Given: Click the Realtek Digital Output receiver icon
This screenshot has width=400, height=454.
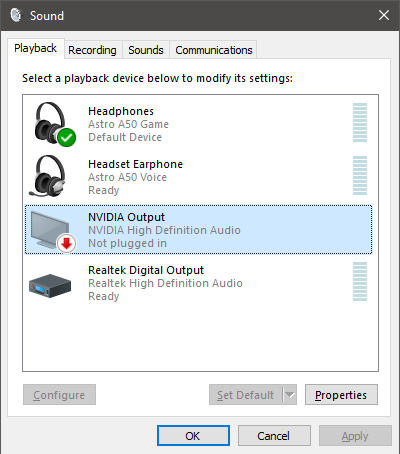Looking at the screenshot, I should tap(50, 286).
